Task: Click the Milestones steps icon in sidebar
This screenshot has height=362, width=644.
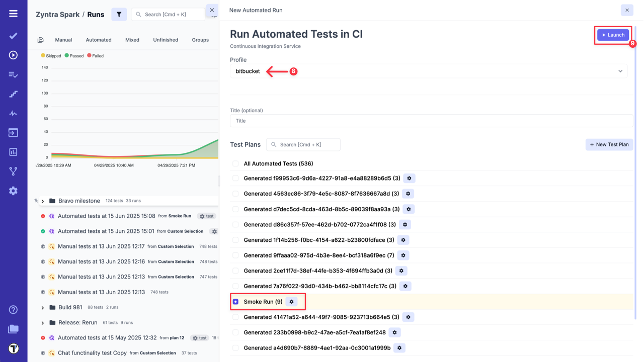Action: [x=13, y=94]
